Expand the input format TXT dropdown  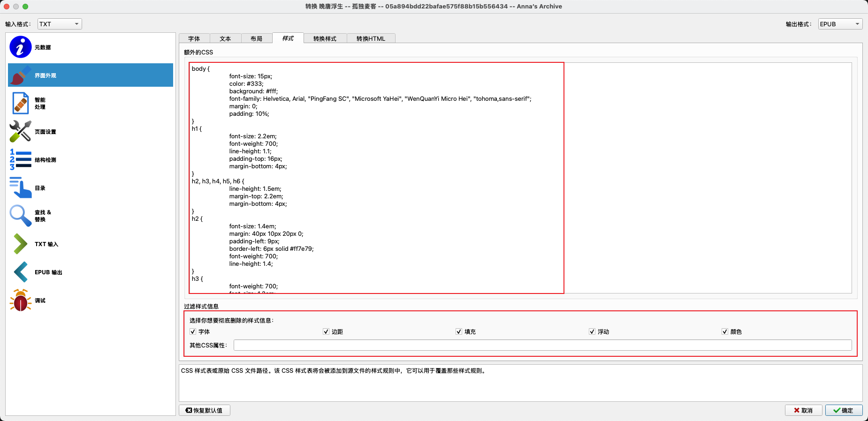[59, 24]
